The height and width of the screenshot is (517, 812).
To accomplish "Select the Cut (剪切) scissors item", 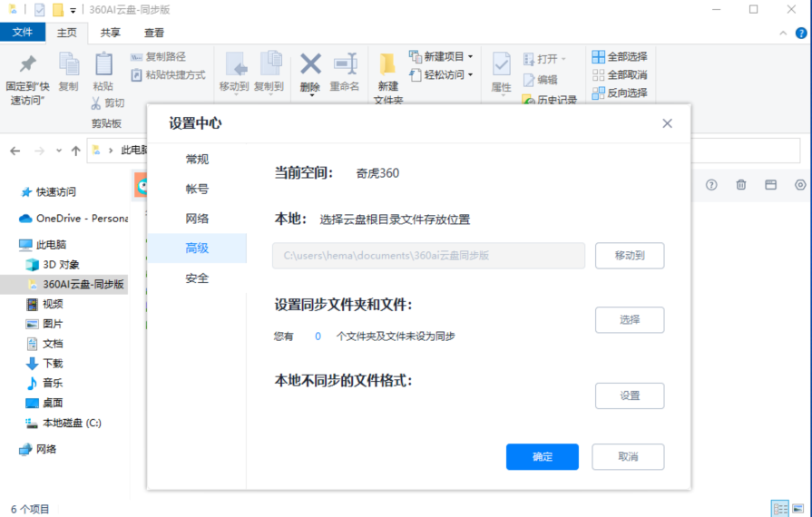I will pyautogui.click(x=108, y=103).
